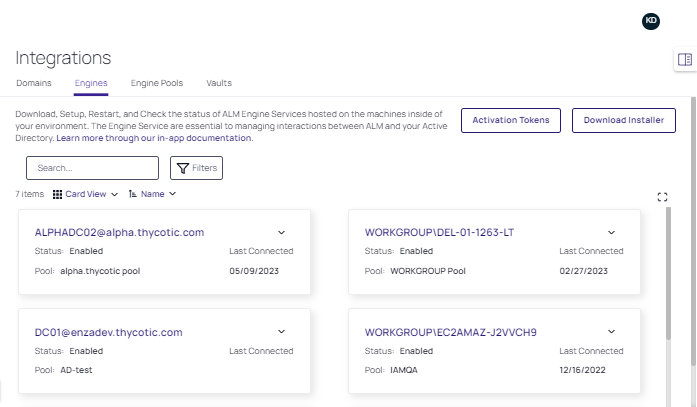Open the Name sort dropdown

(x=158, y=194)
